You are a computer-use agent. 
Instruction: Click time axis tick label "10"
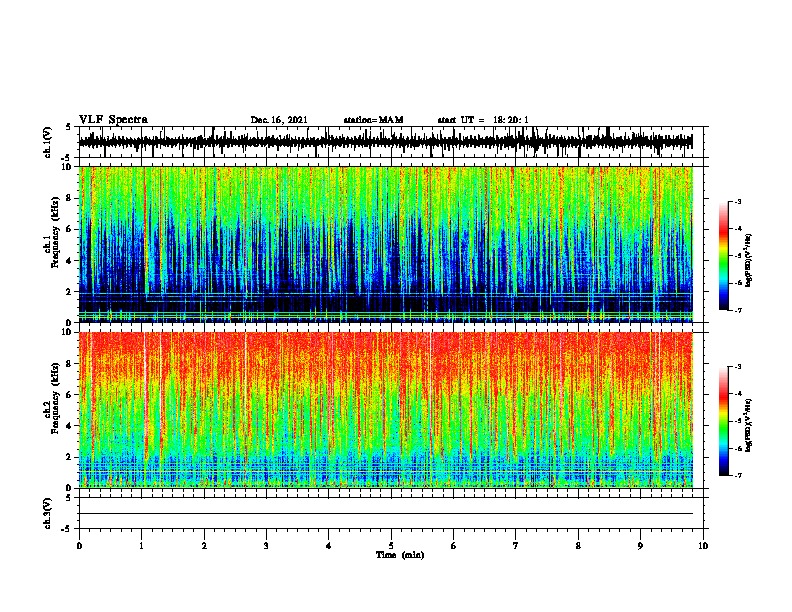pyautogui.click(x=703, y=546)
